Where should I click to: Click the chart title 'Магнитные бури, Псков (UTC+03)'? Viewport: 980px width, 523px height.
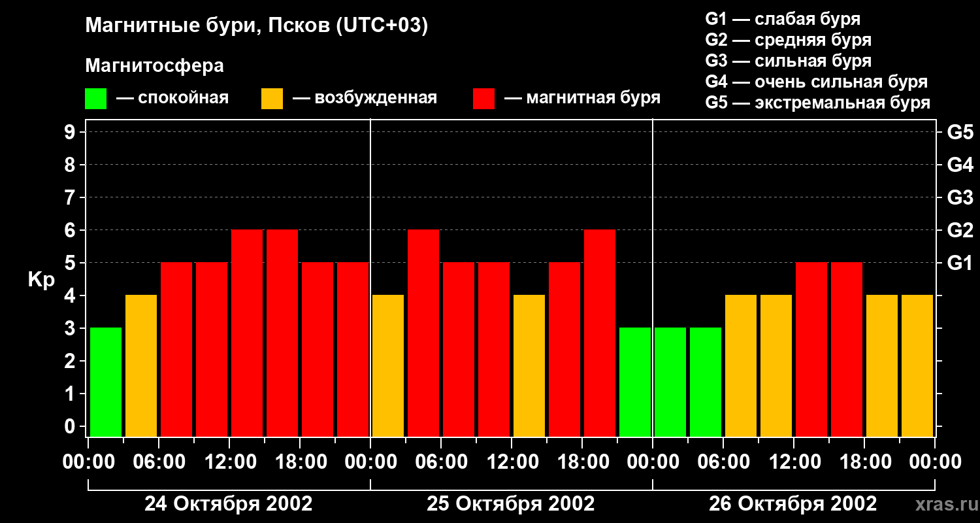pyautogui.click(x=257, y=26)
